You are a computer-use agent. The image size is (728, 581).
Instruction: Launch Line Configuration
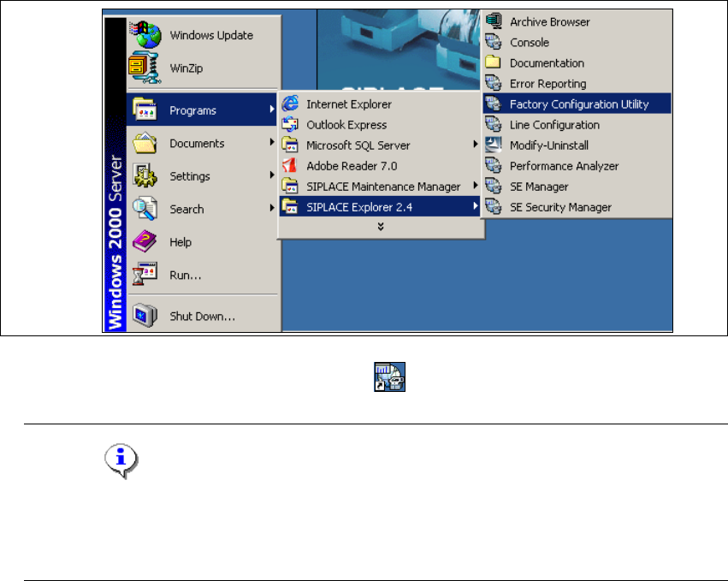pos(577,124)
